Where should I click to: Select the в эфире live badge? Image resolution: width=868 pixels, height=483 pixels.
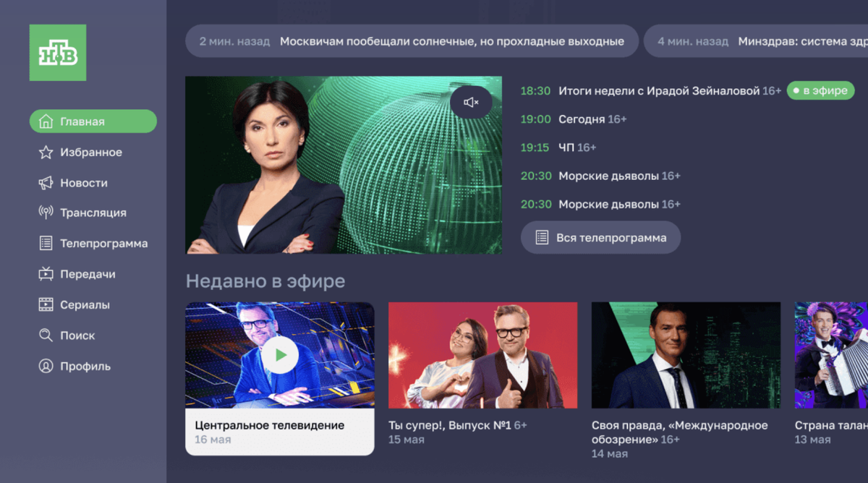tap(821, 90)
